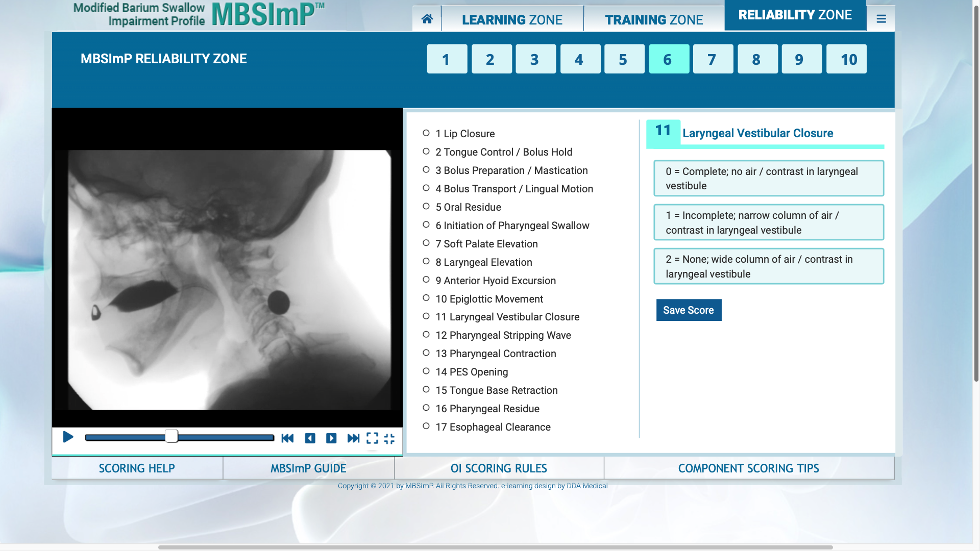Viewport: 980px width, 551px height.
Task: Select reliability case number 7
Action: [x=713, y=59]
